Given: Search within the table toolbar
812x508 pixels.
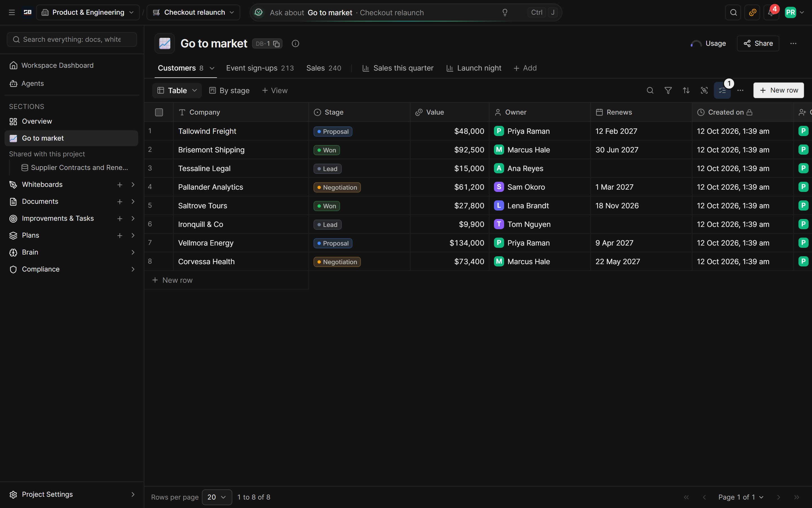Looking at the screenshot, I should (650, 90).
